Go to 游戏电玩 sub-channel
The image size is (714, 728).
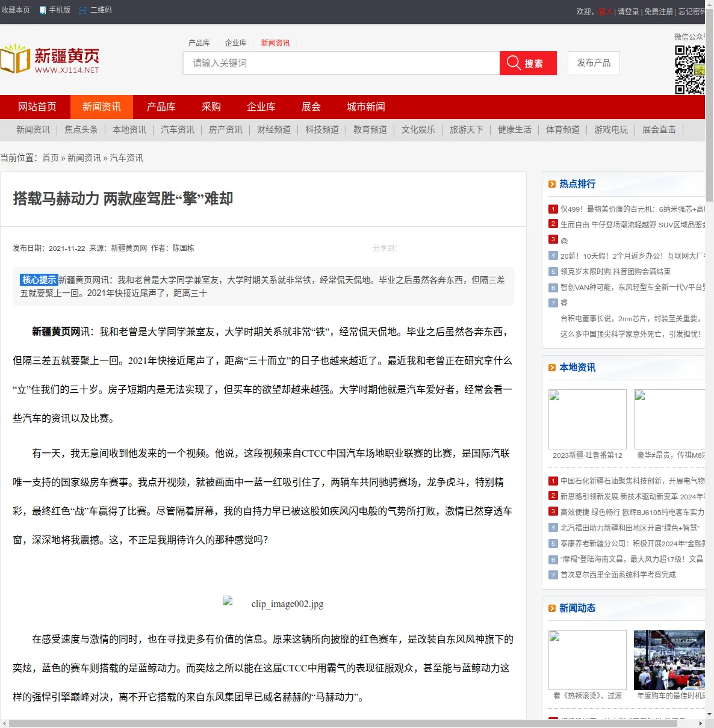pos(611,130)
